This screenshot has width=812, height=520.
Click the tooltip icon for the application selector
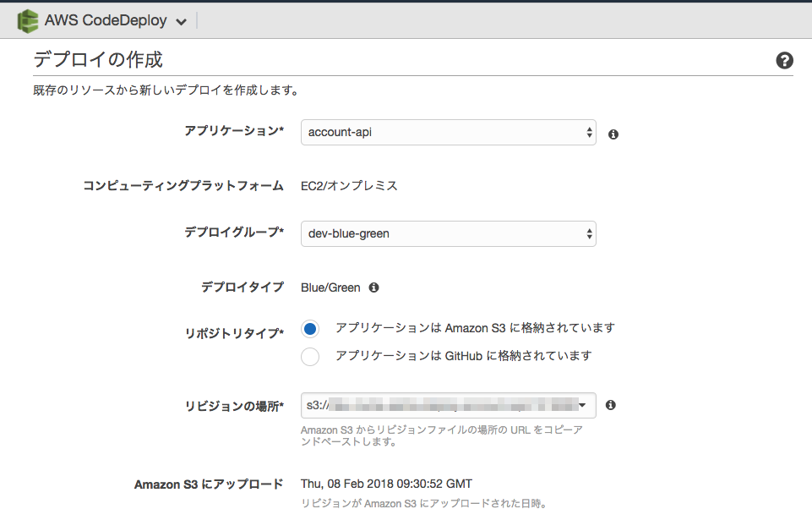613,134
